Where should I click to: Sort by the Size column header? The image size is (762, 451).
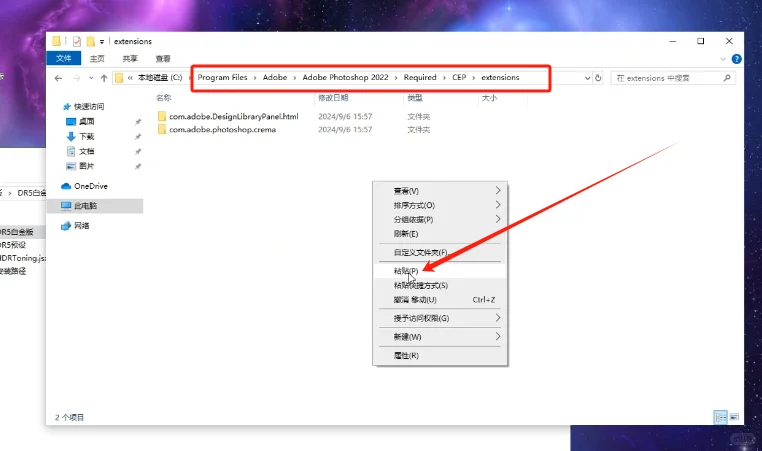(489, 98)
